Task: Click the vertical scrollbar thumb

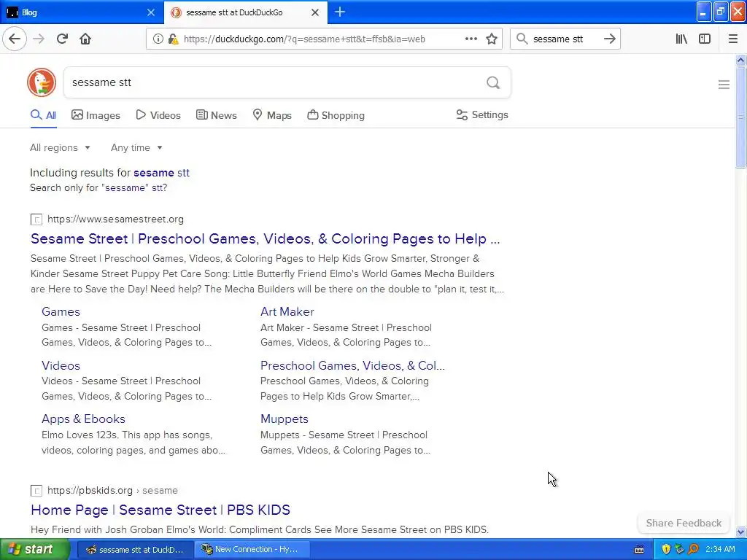Action: tap(741, 117)
